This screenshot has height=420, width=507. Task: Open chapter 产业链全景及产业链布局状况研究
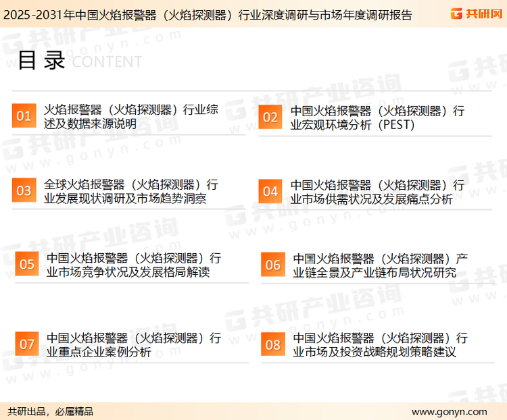380,265
